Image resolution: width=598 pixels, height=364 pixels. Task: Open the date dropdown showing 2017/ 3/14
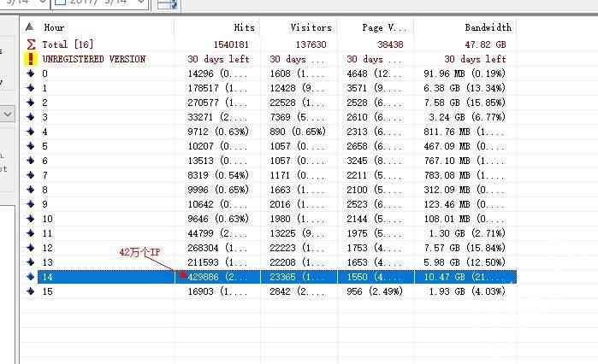[140, 3]
